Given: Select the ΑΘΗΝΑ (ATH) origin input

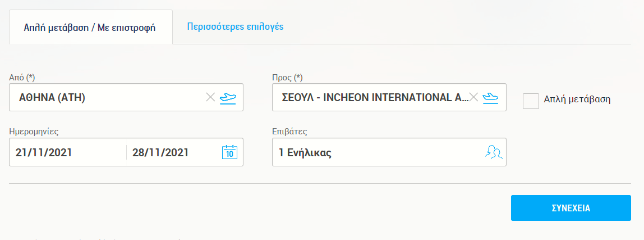Looking at the screenshot, I should tap(107, 98).
